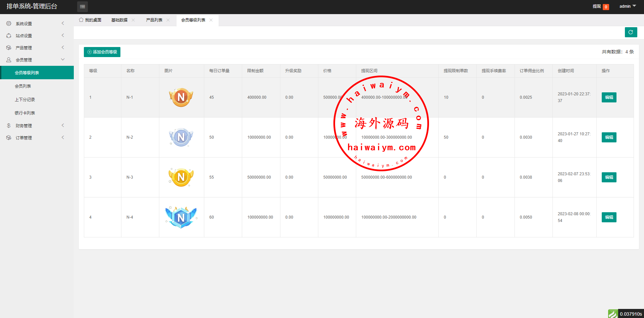
Task: Open 上下分记录 in sidebar
Action: tap(25, 100)
